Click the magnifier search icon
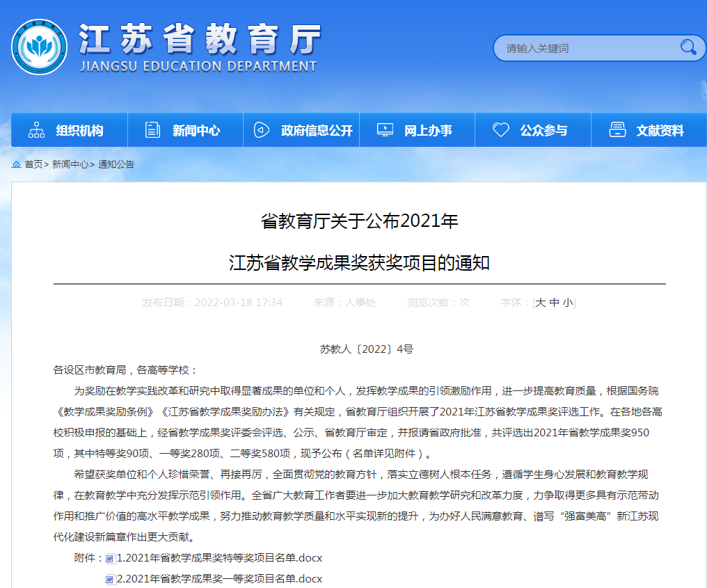 click(x=688, y=47)
